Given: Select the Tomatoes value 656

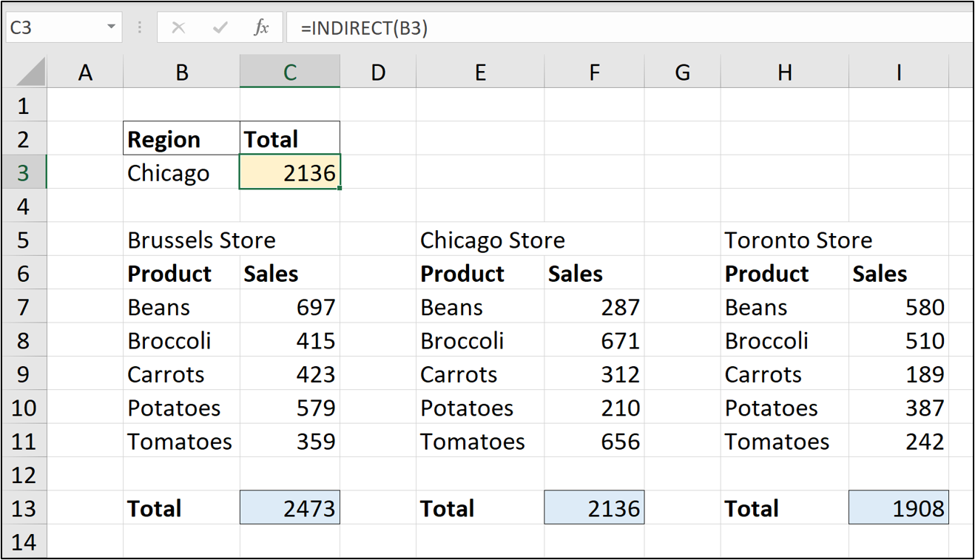Looking at the screenshot, I should pyautogui.click(x=594, y=441).
